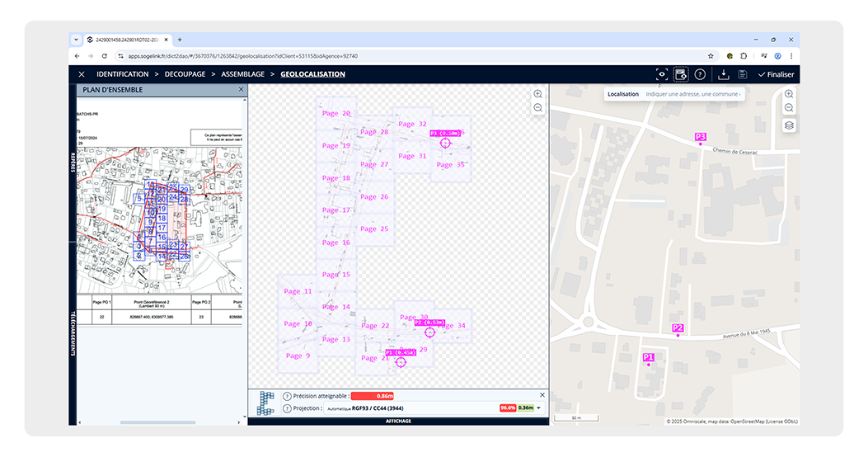Zoom in on the center plan canvas

[x=538, y=95]
